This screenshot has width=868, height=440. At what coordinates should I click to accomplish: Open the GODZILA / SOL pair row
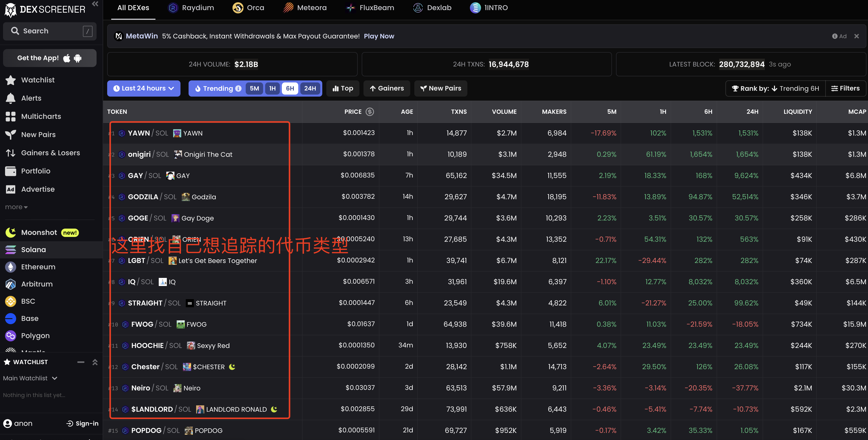pos(485,197)
